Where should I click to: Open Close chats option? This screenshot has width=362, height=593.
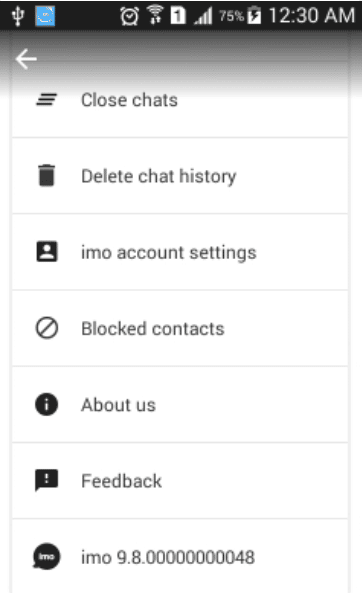[x=180, y=100]
